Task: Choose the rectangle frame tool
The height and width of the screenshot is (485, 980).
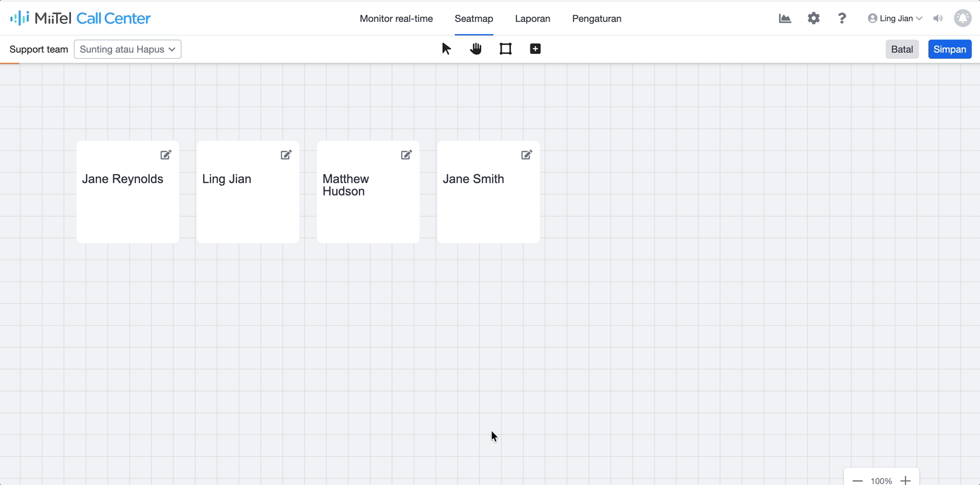Action: (x=506, y=48)
